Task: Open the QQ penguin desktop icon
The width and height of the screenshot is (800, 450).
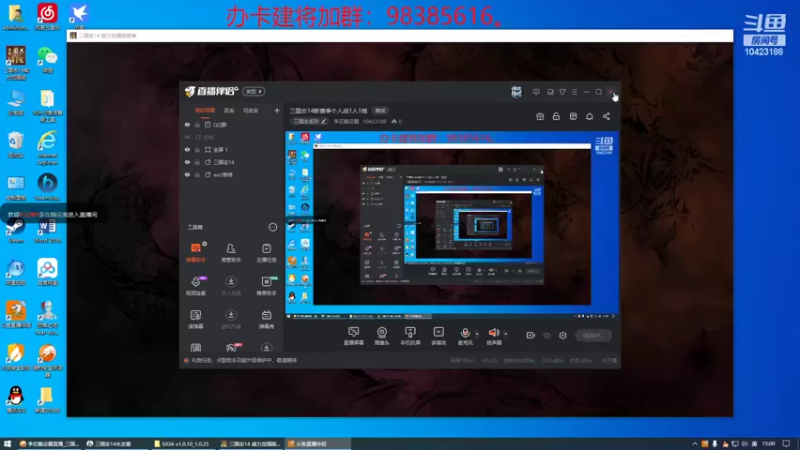Action: point(16,399)
